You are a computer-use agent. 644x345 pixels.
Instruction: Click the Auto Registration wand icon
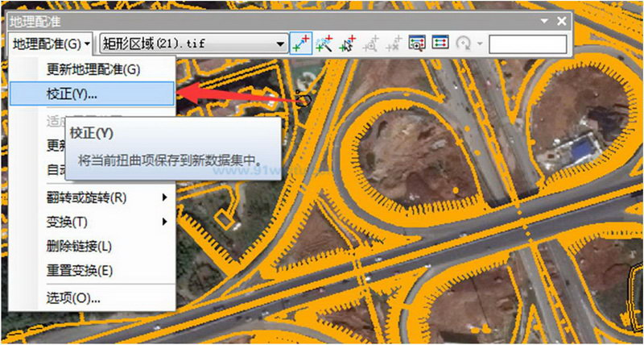click(x=324, y=44)
